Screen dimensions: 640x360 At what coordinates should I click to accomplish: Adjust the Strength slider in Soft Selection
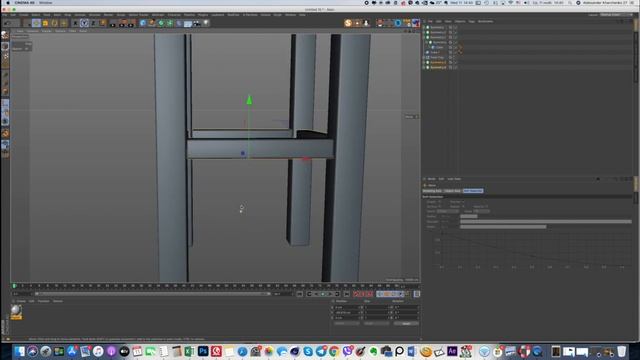(x=546, y=222)
